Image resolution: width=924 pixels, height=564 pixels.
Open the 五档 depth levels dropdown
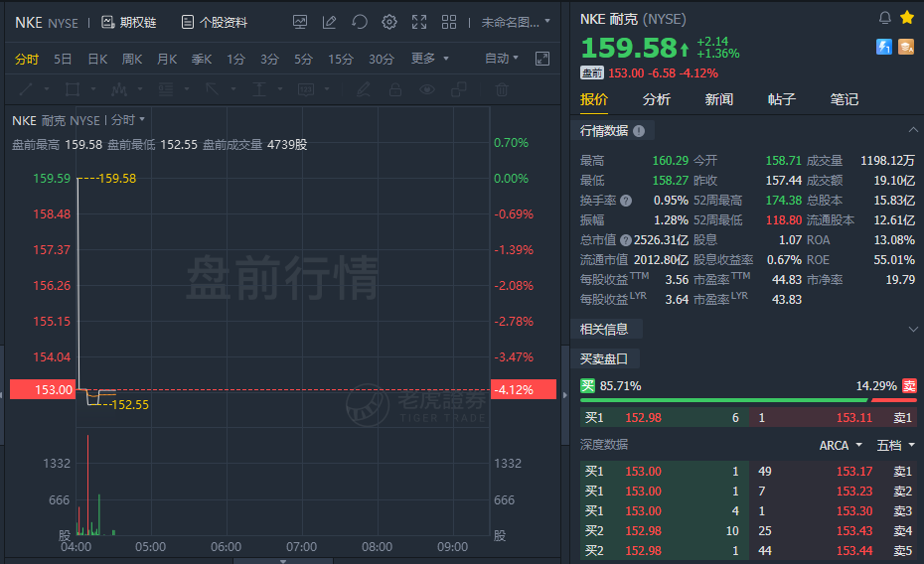coord(895,446)
